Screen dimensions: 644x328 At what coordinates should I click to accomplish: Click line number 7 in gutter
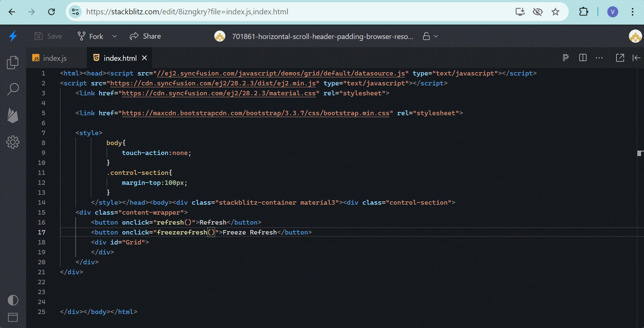point(43,133)
